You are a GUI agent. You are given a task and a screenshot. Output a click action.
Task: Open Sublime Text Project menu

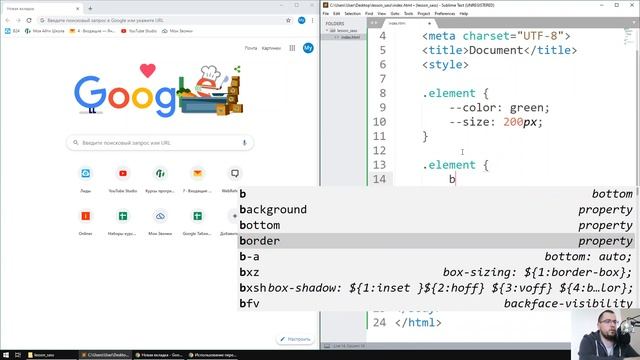point(424,14)
